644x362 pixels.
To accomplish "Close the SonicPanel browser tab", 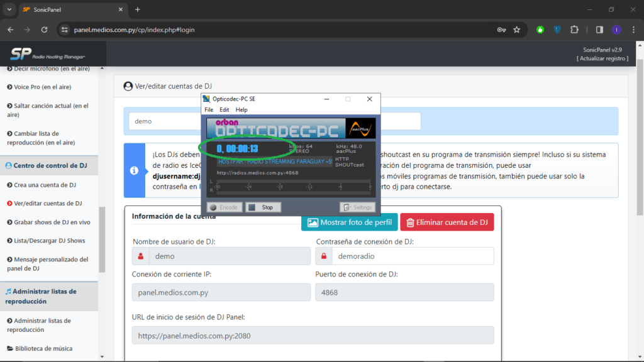I will [x=120, y=9].
